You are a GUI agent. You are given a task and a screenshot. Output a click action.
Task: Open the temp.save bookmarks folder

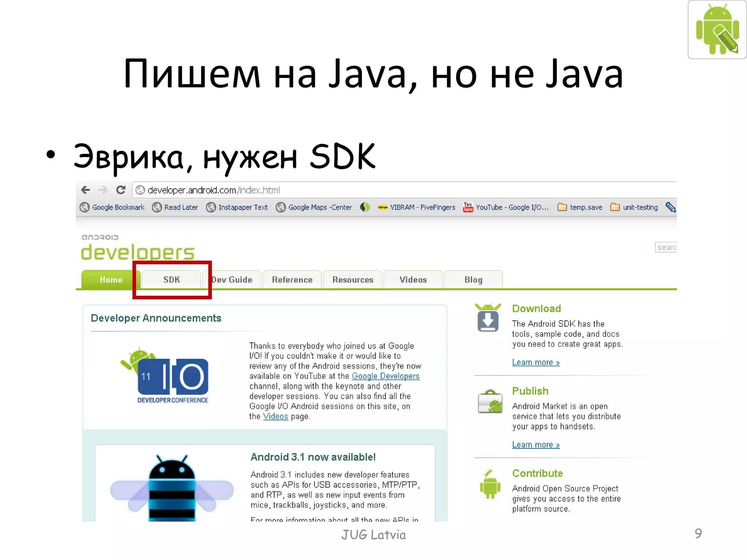click(x=580, y=207)
